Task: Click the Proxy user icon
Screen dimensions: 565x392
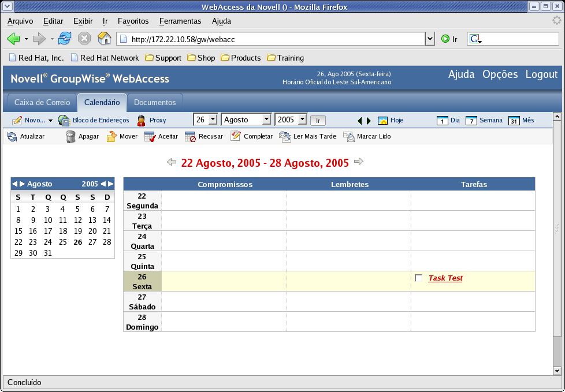Action: click(x=141, y=121)
